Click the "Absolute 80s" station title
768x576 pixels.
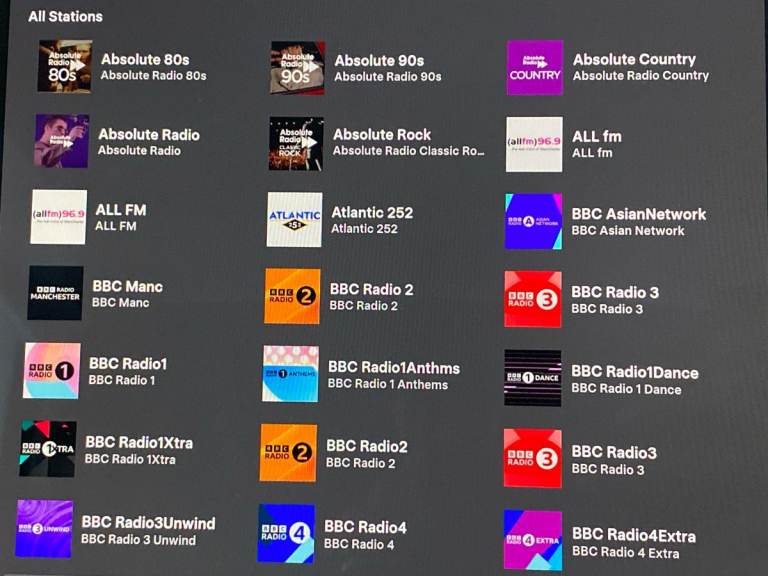click(145, 59)
